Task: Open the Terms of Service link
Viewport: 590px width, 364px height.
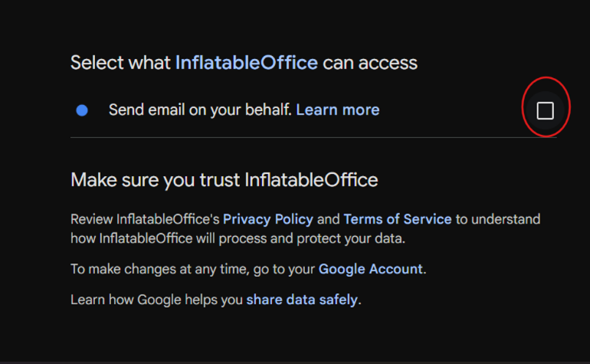Action: click(397, 219)
